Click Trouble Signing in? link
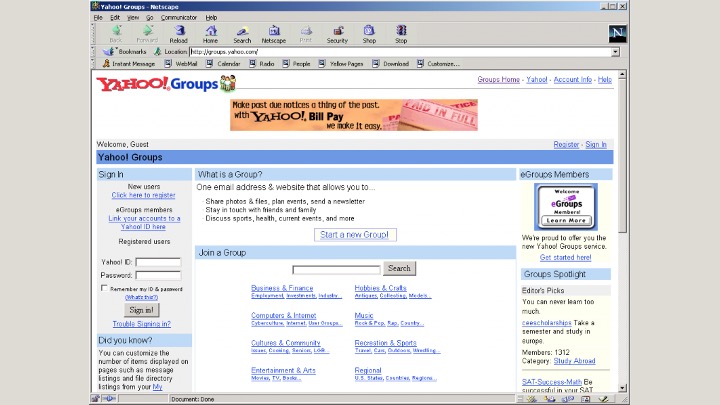The image size is (720, 405). click(142, 324)
